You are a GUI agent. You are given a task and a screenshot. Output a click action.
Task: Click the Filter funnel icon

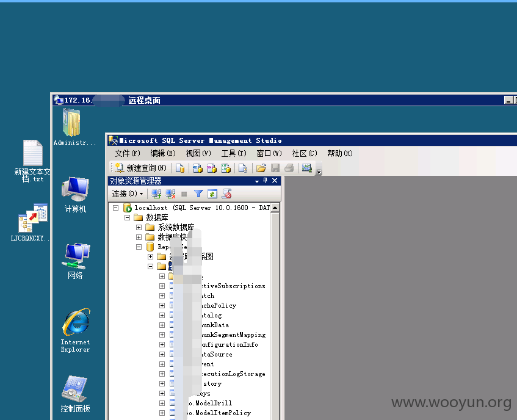pyautogui.click(x=198, y=194)
